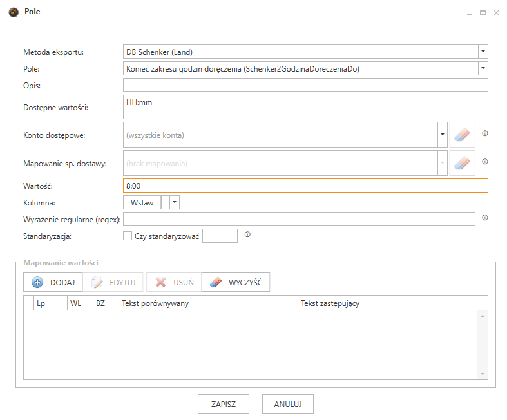The height and width of the screenshot is (420, 507).
Task: Sort by Tekst zastępujący column header
Action: point(387,303)
